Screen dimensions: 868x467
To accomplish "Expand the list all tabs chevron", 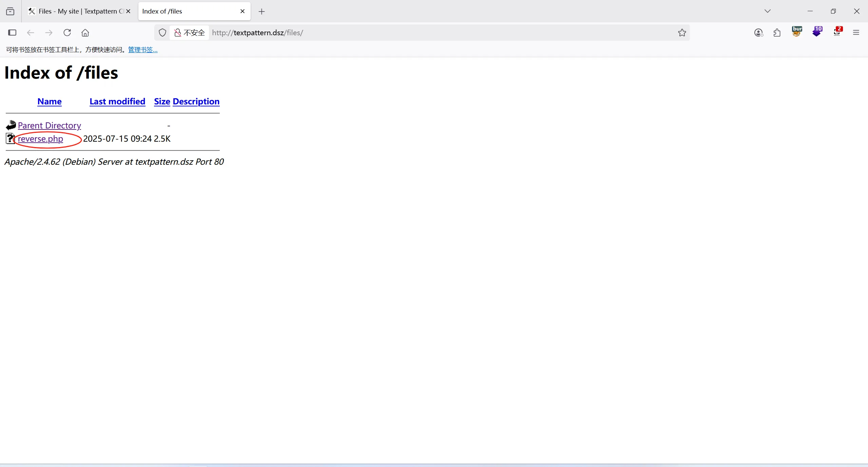I will (768, 11).
